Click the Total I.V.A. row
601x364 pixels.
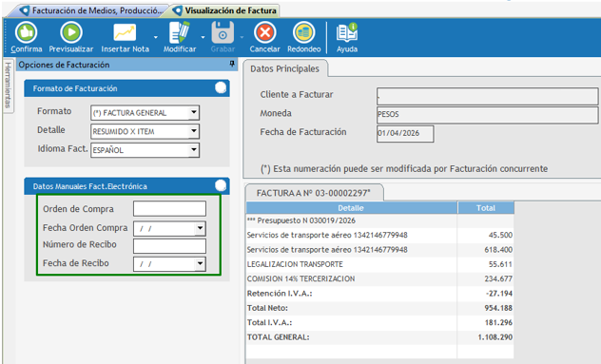click(x=379, y=322)
